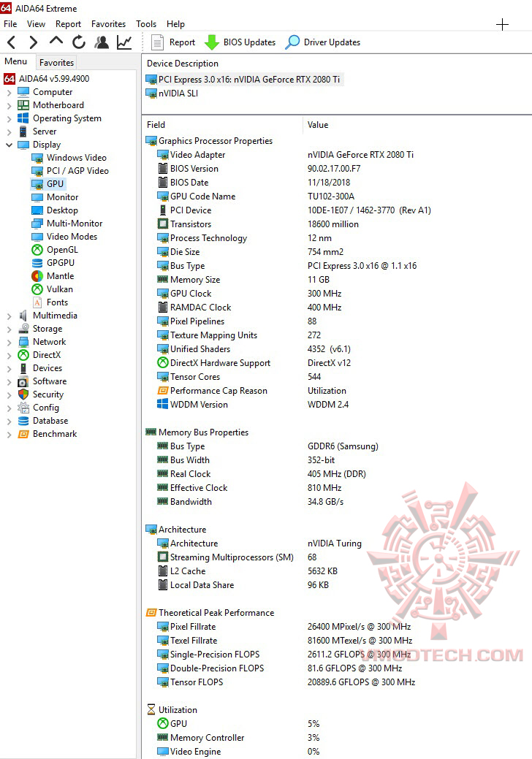Expand the Server tree node
This screenshot has height=759, width=532.
9,131
